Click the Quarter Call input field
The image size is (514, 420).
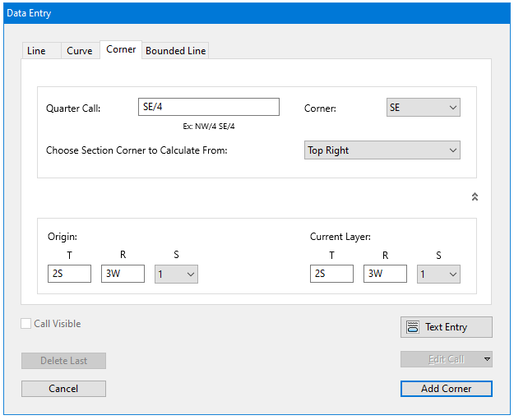pos(209,107)
